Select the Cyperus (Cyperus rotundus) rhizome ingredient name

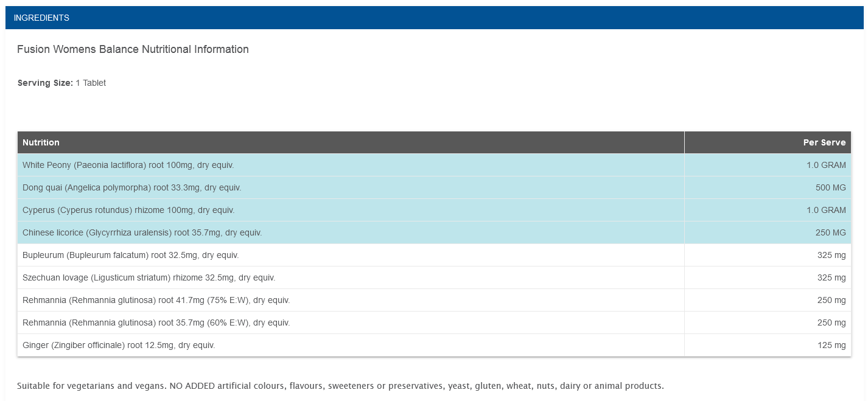[x=128, y=210]
